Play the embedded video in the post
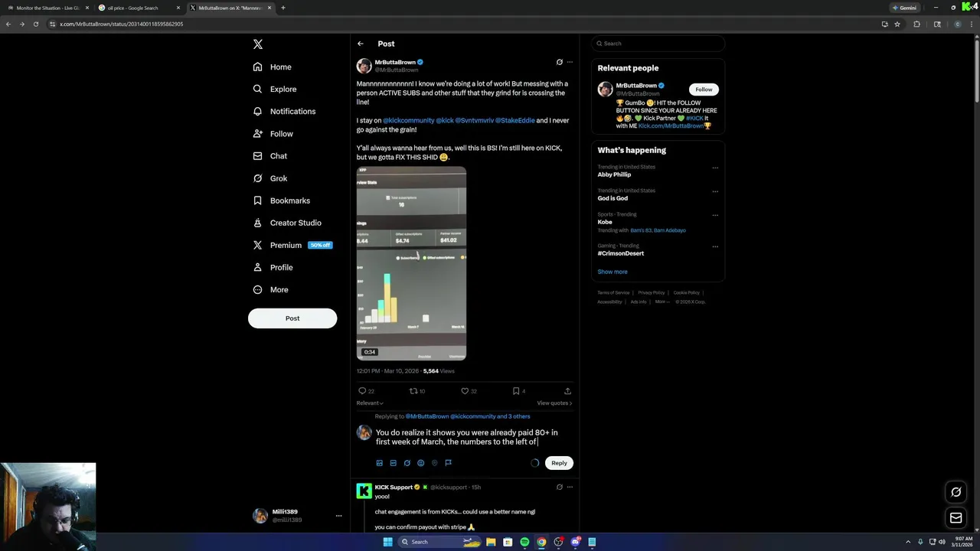 click(411, 263)
